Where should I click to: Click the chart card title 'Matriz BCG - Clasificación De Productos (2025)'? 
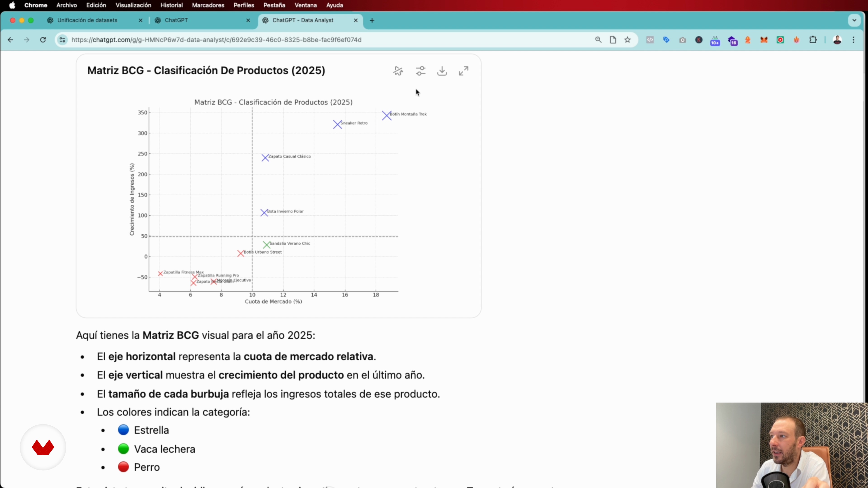point(206,70)
